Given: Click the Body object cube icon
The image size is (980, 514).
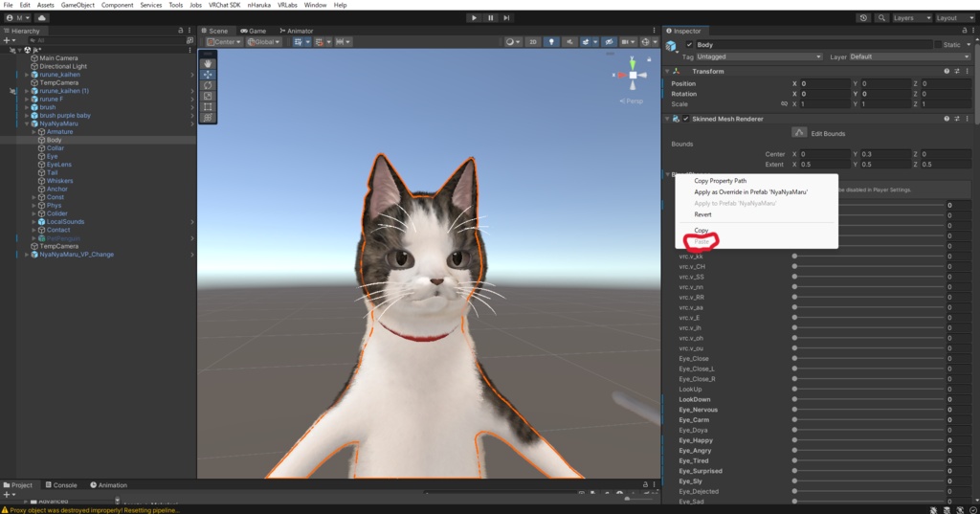Looking at the screenshot, I should (671, 45).
